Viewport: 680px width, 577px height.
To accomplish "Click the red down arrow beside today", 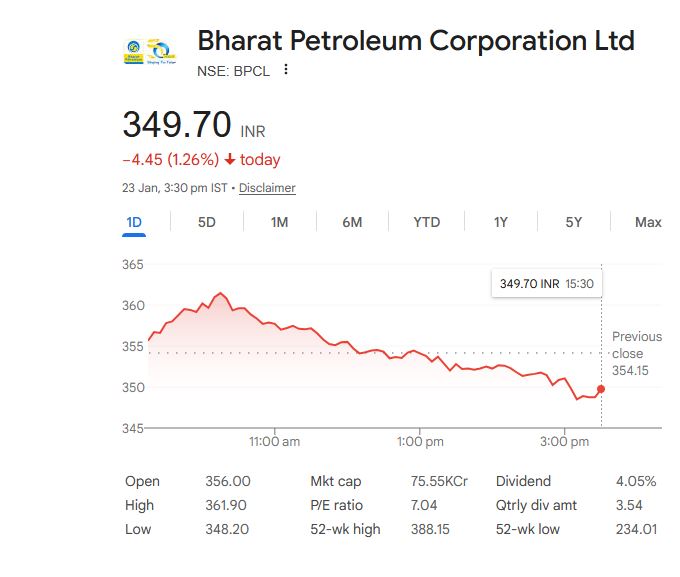I will click(230, 160).
